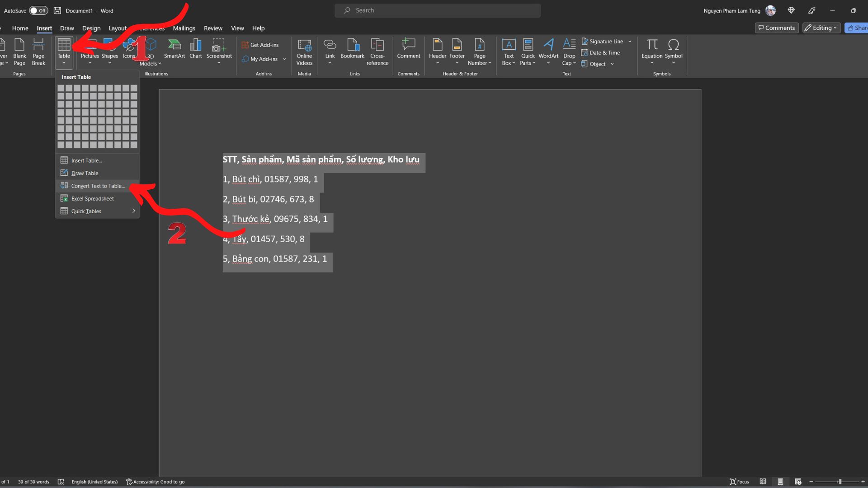Expand Signature Line dropdown arrow

click(630, 42)
